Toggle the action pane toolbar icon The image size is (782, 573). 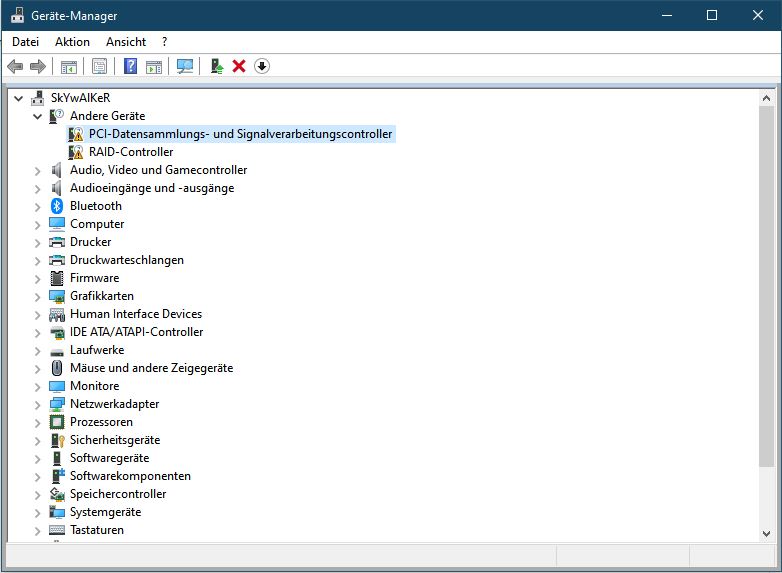click(x=154, y=66)
